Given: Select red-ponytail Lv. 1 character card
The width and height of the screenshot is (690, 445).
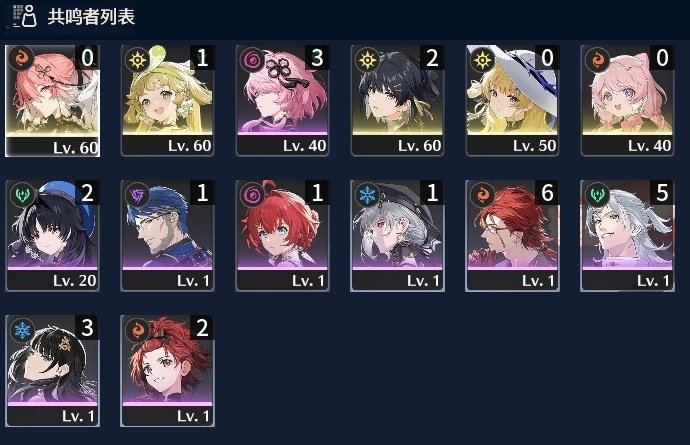Looking at the screenshot, I should [167, 371].
